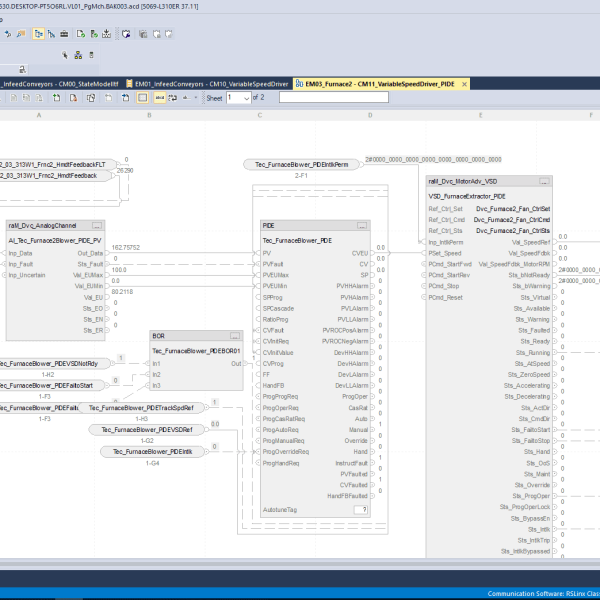This screenshot has height=600, width=600.
Task: Select Tec_FurnaceBlower_PIDEVSDRef connector
Action: click(147, 430)
